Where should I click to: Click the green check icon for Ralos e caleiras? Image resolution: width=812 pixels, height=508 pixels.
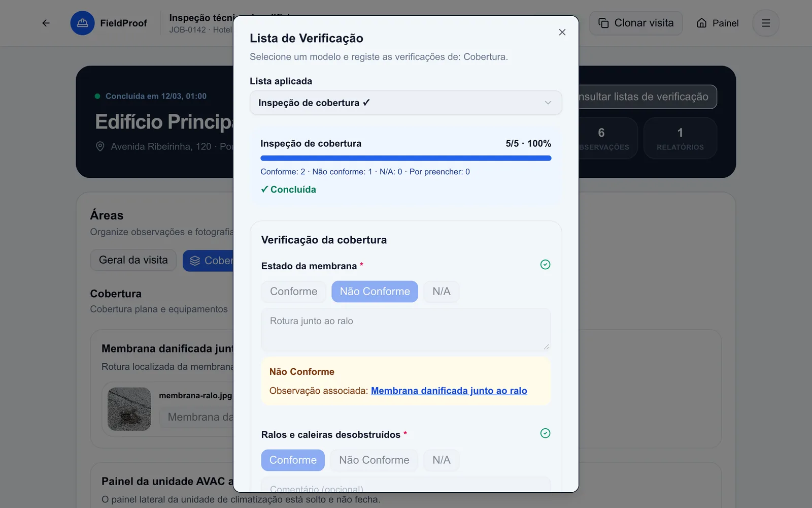click(545, 433)
